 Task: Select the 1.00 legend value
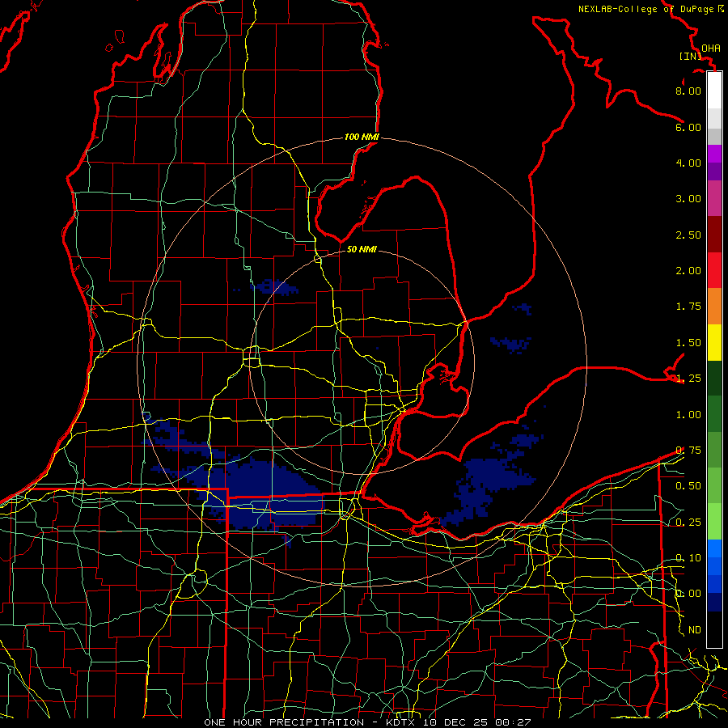point(688,415)
